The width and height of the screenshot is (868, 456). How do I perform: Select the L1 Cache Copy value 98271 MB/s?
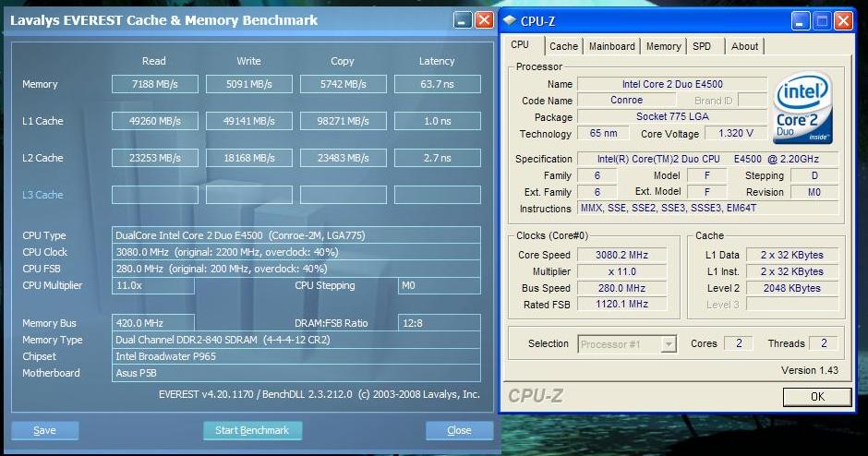(x=344, y=121)
